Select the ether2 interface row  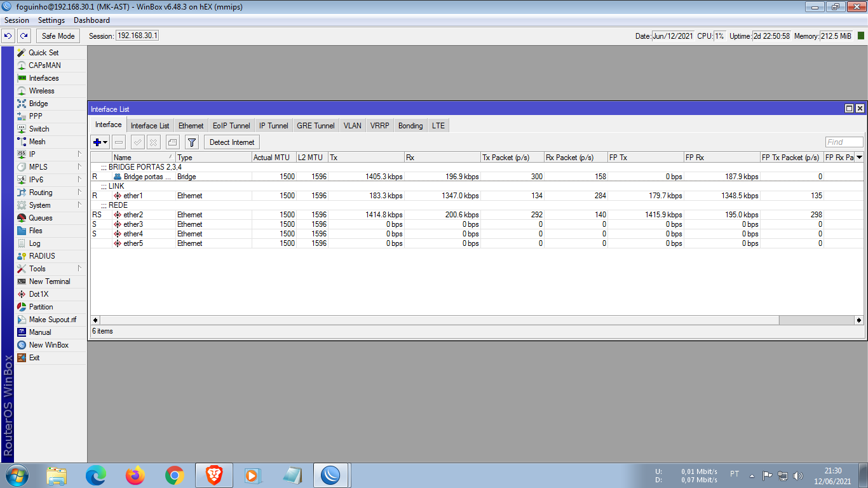click(477, 215)
